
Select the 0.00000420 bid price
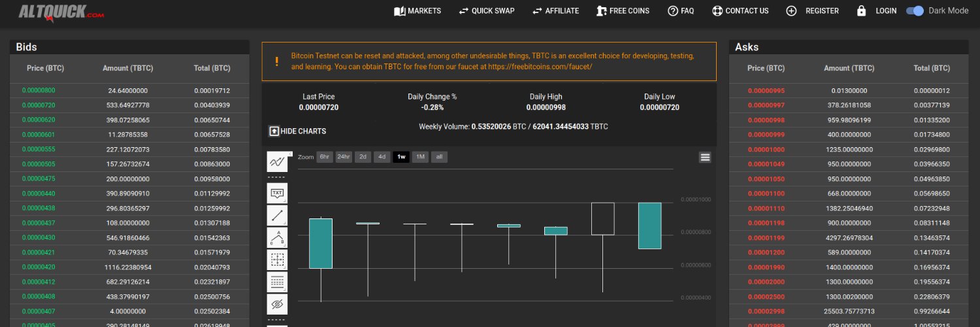click(39, 267)
